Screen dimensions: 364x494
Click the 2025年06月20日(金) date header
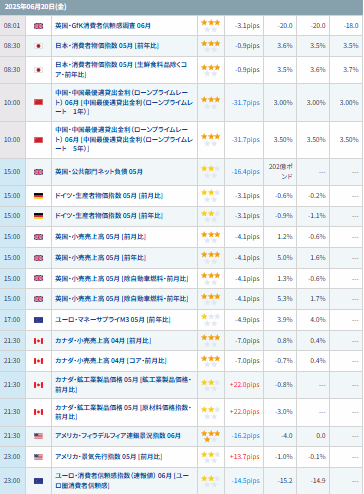35,7
